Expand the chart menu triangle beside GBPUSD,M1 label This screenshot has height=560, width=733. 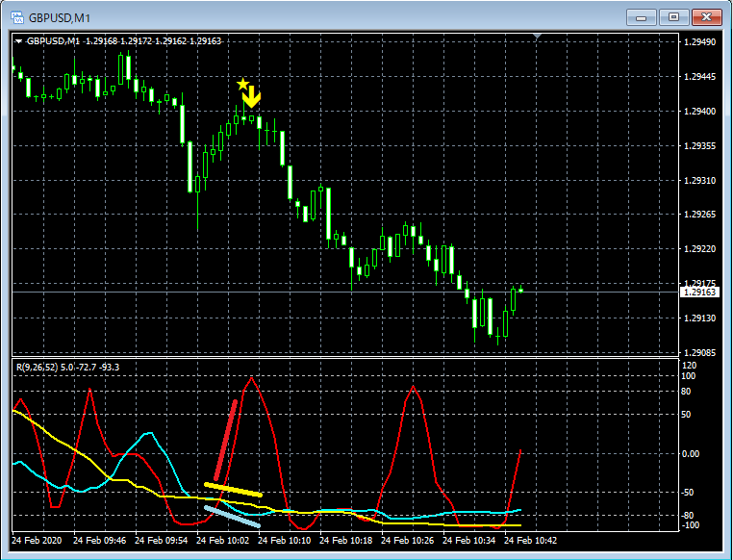pyautogui.click(x=18, y=41)
